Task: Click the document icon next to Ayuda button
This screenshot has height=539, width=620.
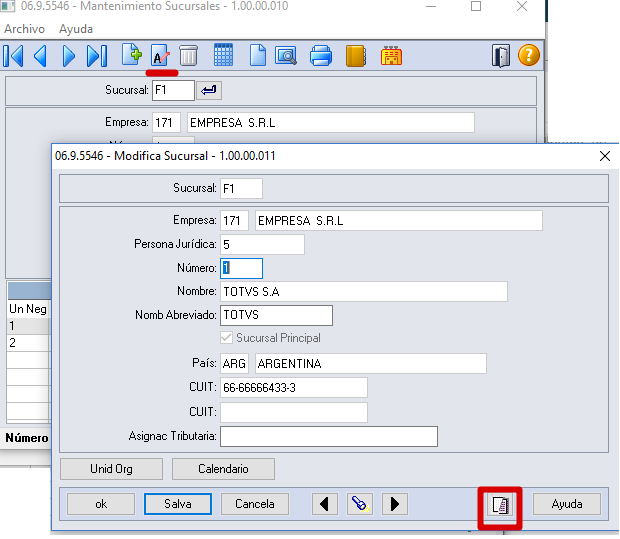Action: [500, 505]
